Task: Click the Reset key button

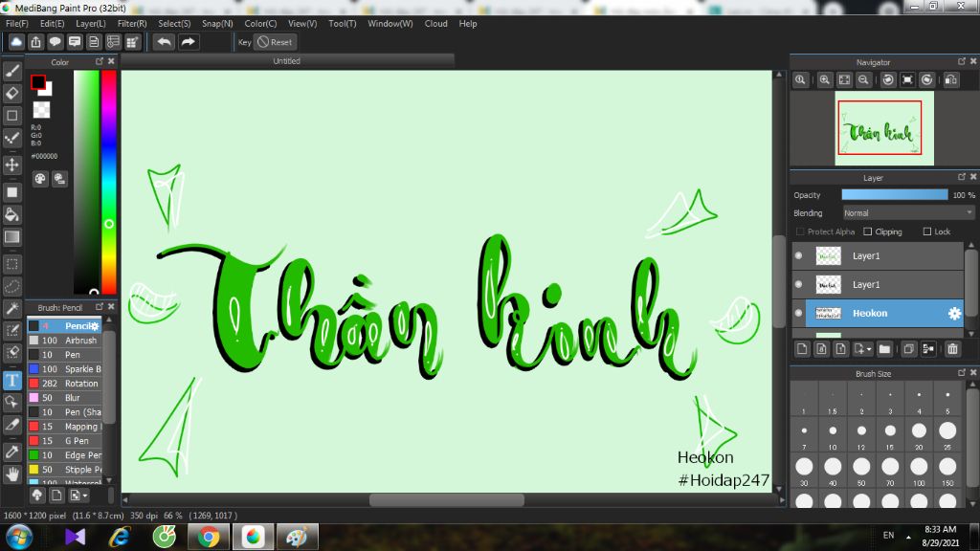Action: 275,42
